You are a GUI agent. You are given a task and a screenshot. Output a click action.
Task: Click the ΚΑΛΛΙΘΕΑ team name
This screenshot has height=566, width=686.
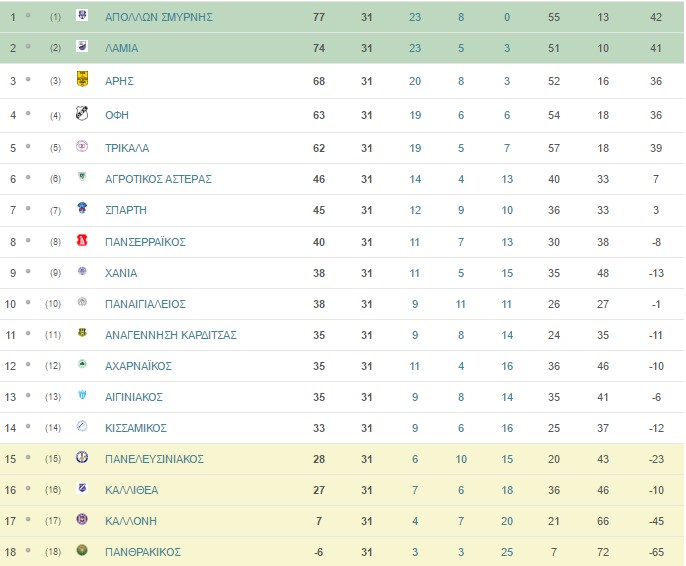click(x=132, y=490)
